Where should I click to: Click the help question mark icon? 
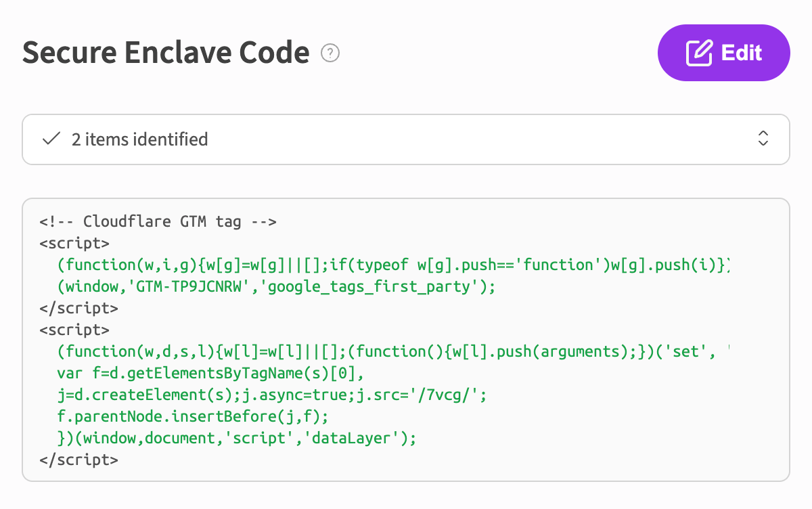(x=330, y=53)
